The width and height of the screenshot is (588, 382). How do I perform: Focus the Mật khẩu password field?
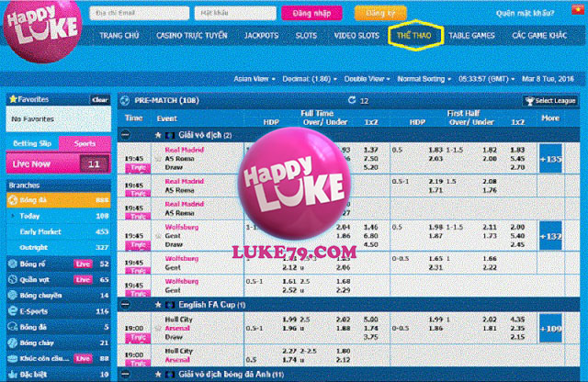pyautogui.click(x=235, y=13)
